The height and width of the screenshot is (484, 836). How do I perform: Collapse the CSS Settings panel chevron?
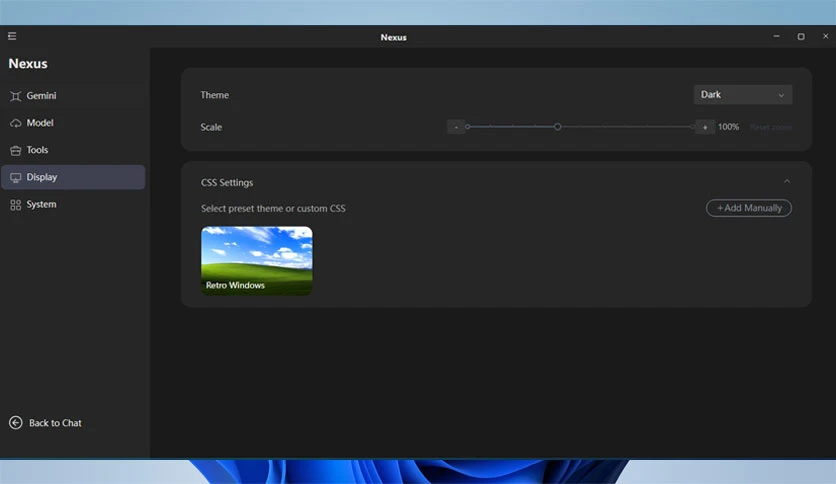click(787, 181)
